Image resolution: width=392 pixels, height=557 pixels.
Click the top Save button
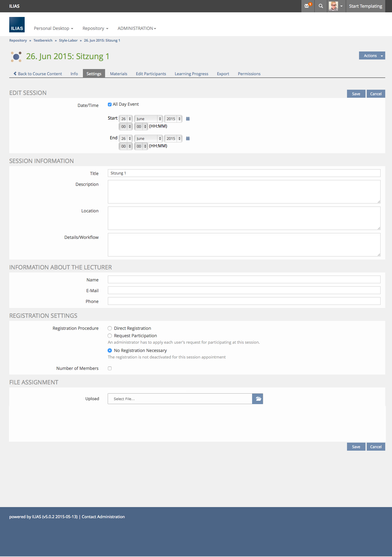pyautogui.click(x=356, y=94)
